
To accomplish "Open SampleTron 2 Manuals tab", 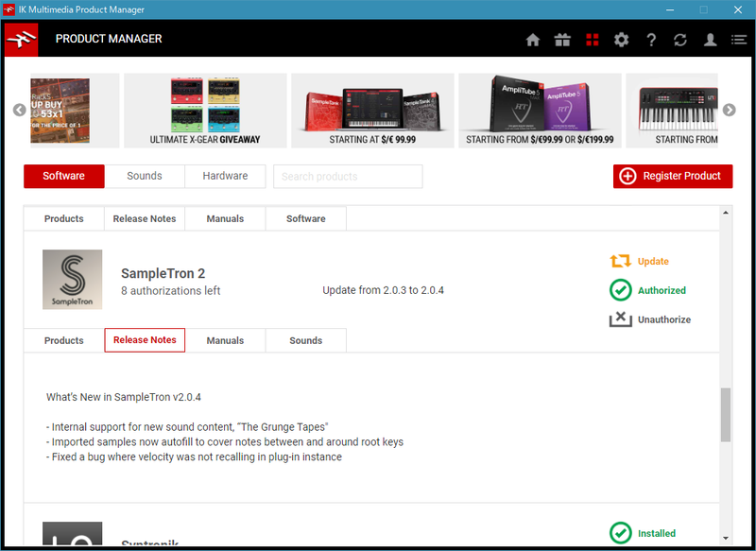I will pyautogui.click(x=225, y=340).
